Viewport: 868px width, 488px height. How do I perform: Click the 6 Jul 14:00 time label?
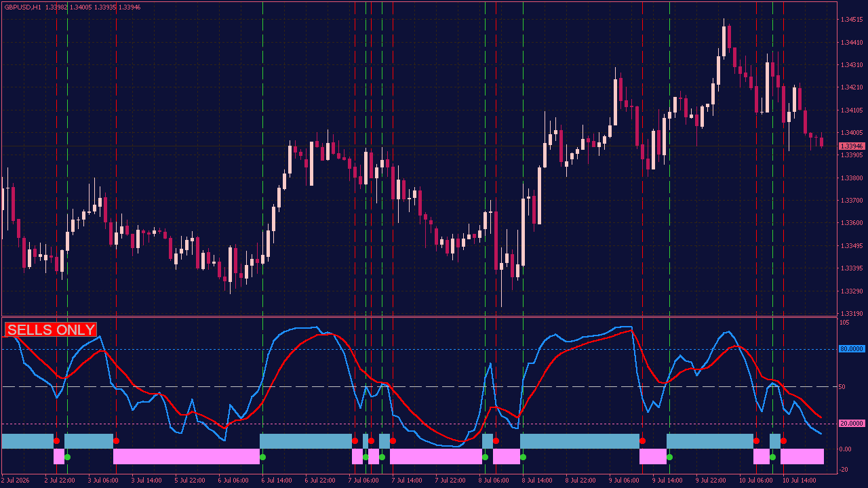point(277,480)
